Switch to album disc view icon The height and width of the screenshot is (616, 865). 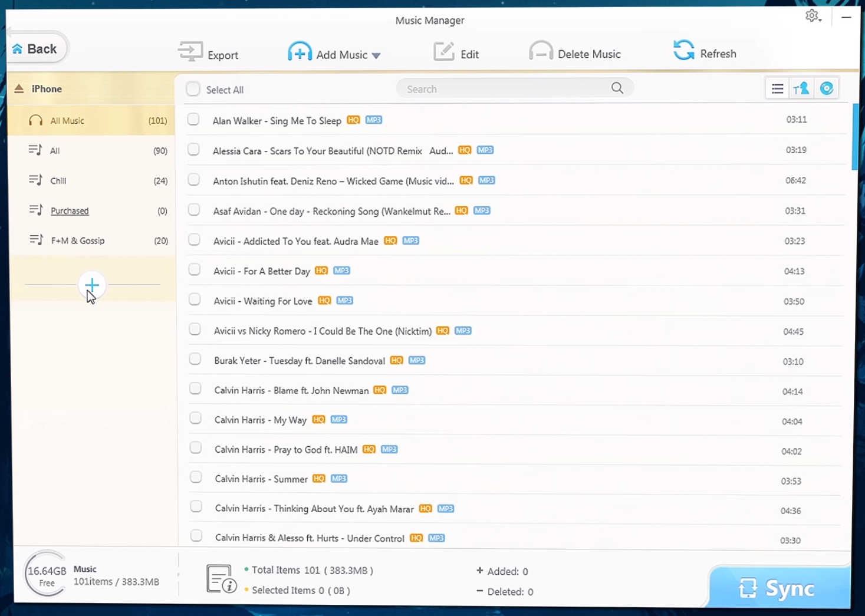point(827,88)
